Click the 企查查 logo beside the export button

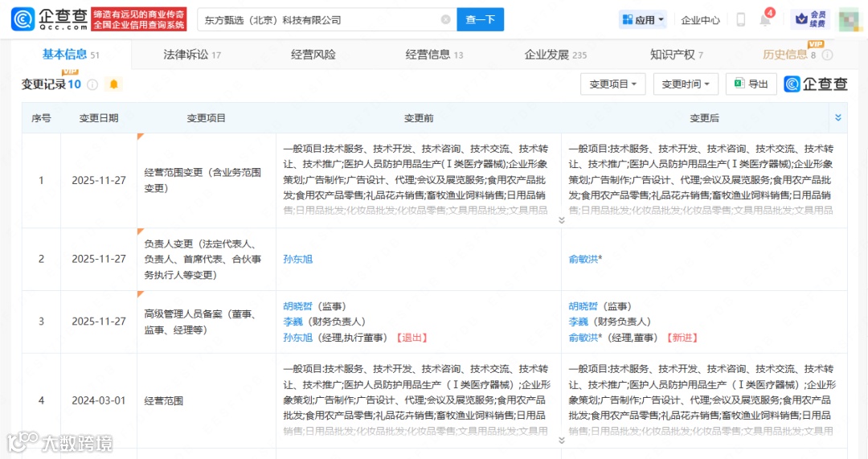816,84
